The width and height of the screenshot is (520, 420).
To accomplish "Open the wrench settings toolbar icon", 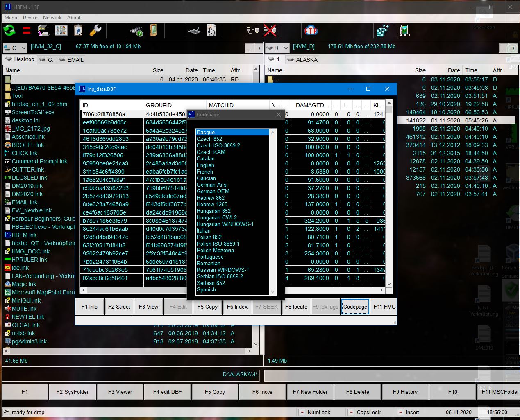I will 96,30.
